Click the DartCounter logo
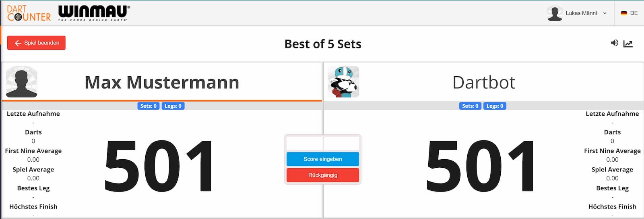644x219 pixels. coord(29,13)
